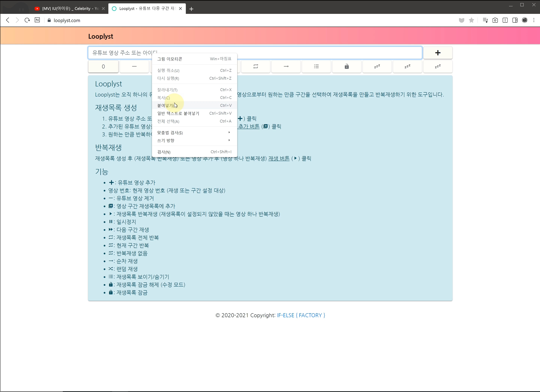The width and height of the screenshot is (540, 392).
Task: Toggle playlist repeat-all loop button
Action: pos(256,66)
